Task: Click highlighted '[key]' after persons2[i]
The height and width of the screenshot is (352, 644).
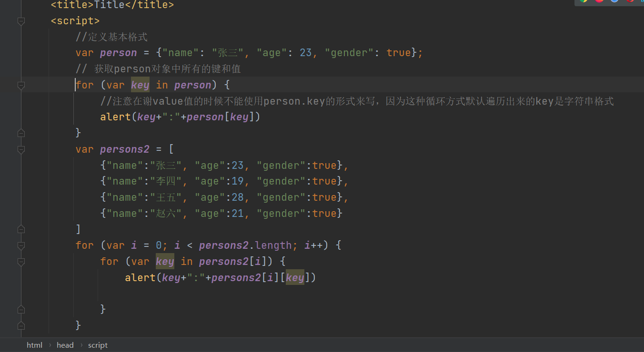Action: coord(295,277)
